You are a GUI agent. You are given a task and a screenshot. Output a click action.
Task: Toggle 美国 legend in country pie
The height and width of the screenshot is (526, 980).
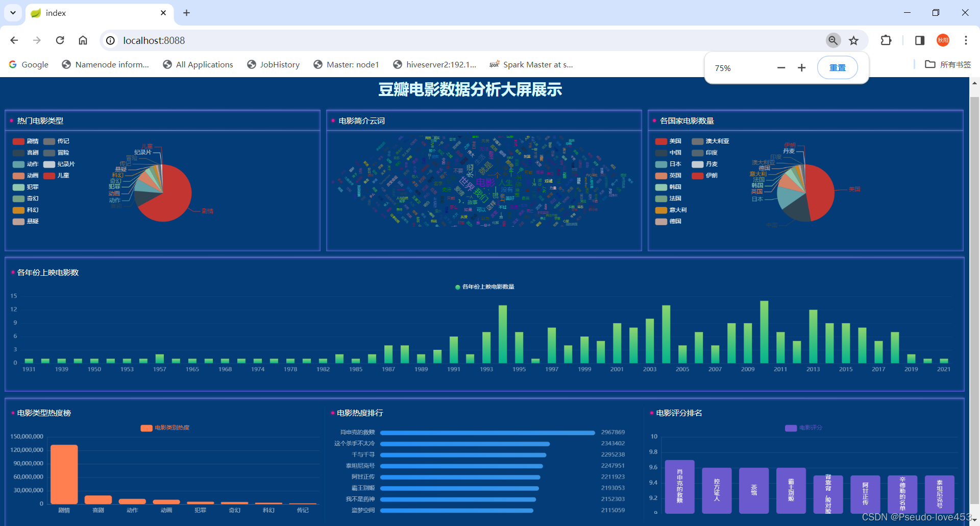(x=668, y=141)
